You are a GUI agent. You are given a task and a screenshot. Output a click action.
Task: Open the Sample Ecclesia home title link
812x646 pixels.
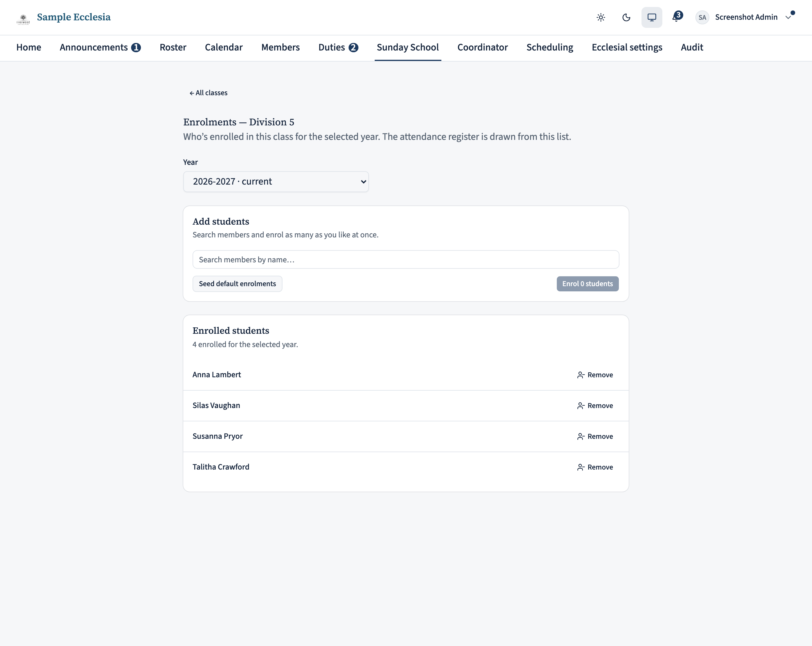tap(74, 17)
